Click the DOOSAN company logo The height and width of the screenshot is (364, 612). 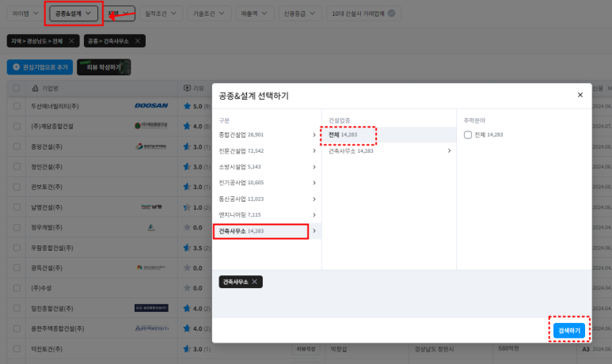[x=151, y=106]
